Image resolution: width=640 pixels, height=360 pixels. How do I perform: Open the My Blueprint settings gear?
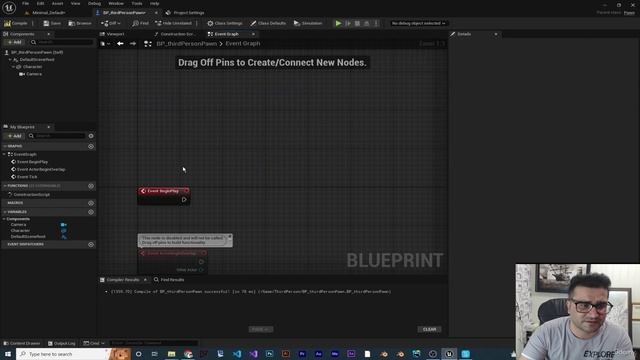91,136
